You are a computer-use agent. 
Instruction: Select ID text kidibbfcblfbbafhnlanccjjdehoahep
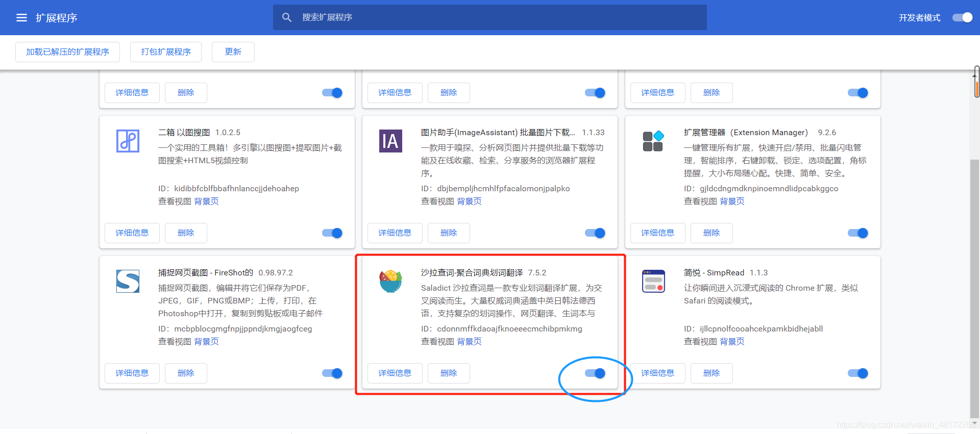coord(236,189)
